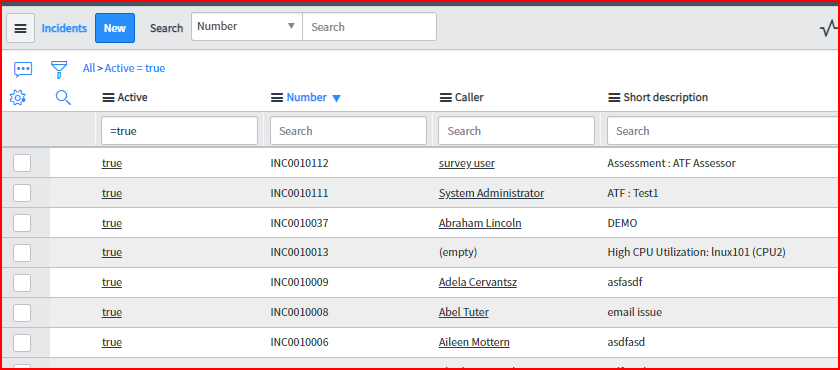Image resolution: width=840 pixels, height=370 pixels.
Task: Open caller Abel Tuter link
Action: pos(463,312)
